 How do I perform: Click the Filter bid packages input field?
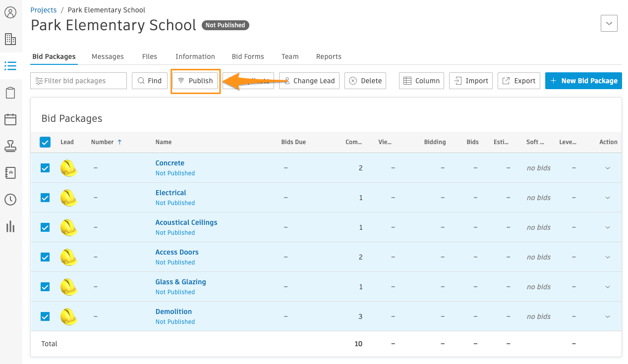[x=78, y=81]
